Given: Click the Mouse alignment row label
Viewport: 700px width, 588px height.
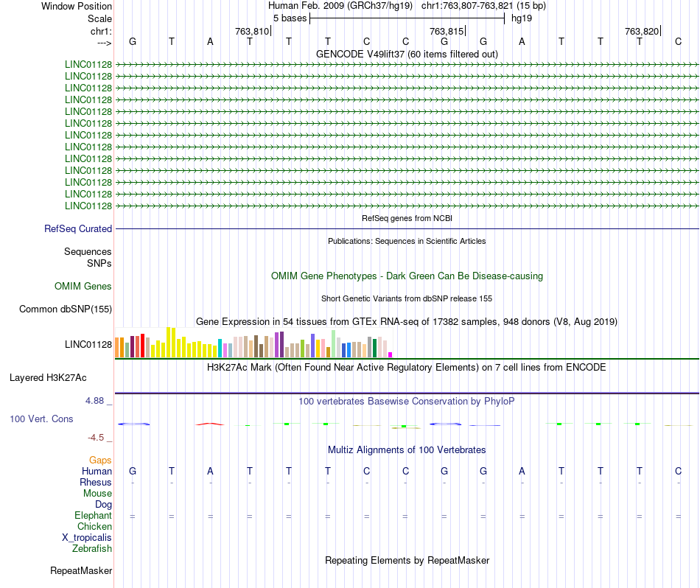Looking at the screenshot, I should click(x=97, y=494).
